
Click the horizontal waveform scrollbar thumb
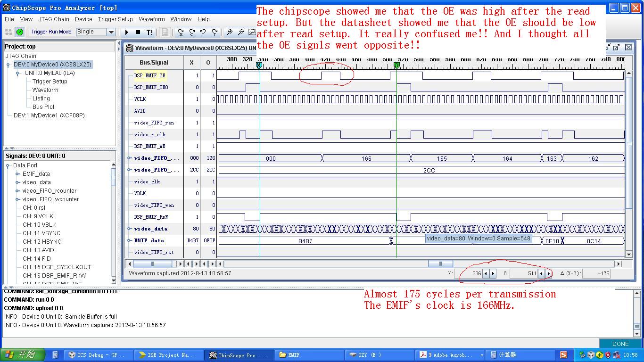[440, 263]
